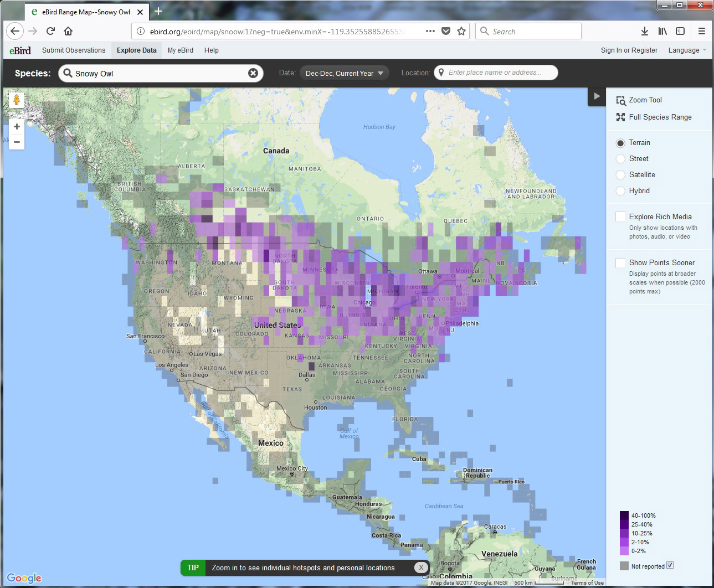Open the Firefox hamburger menu
Screen dimensions: 714x588
point(702,31)
